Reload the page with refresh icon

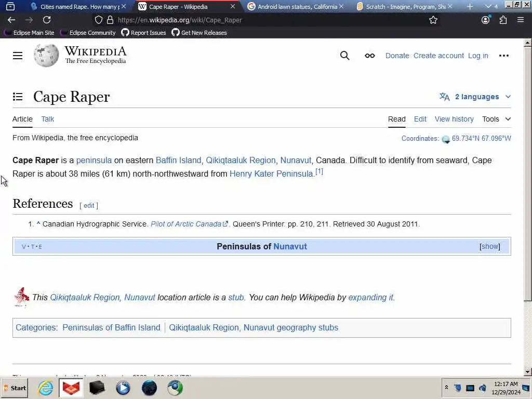47,20
